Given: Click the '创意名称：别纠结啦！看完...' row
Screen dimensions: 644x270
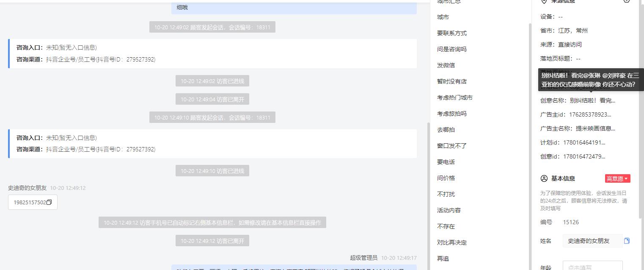Looking at the screenshot, I should (578, 100).
